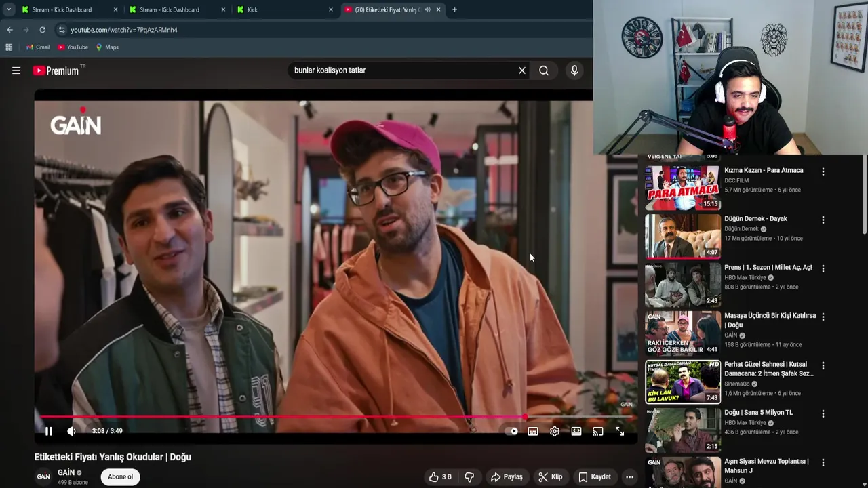868x488 pixels.
Task: Open Düğün Dernek - Dayak thumbnail
Action: click(x=683, y=237)
